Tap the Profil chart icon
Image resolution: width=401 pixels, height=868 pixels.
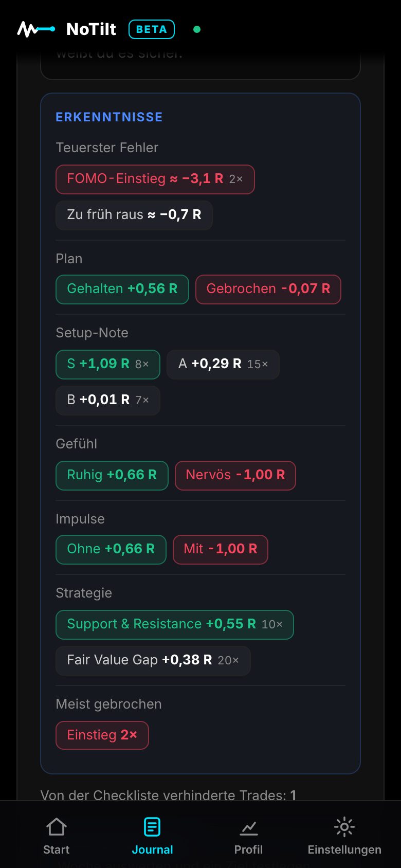point(249,827)
